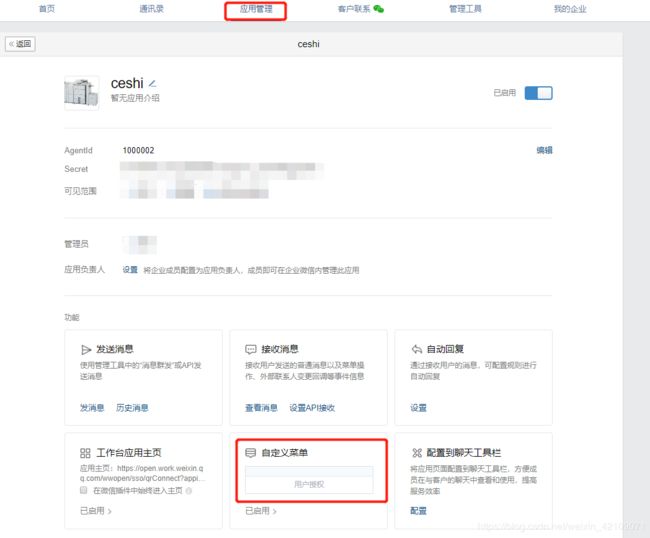Image resolution: width=650 pixels, height=538 pixels.
Task: Click the 编辑 link near AgentId
Action: point(544,150)
